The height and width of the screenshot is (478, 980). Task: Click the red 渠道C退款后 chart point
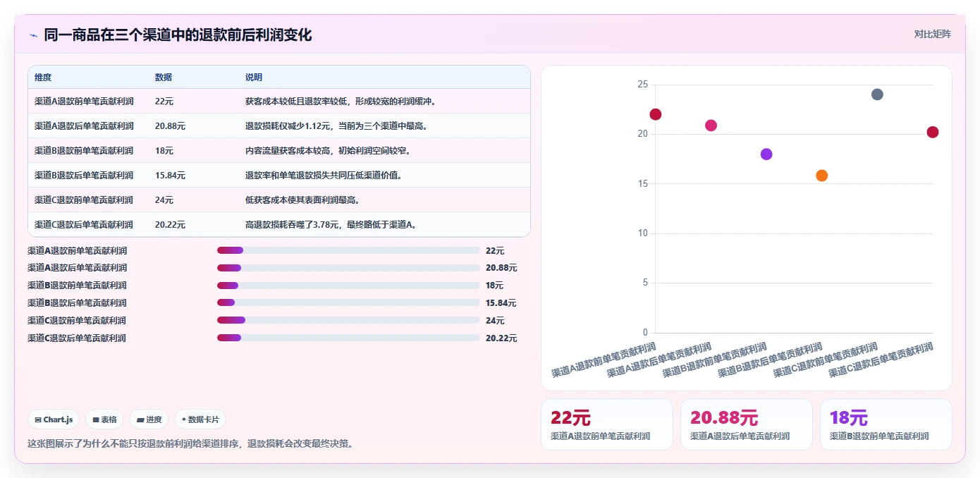click(x=933, y=132)
